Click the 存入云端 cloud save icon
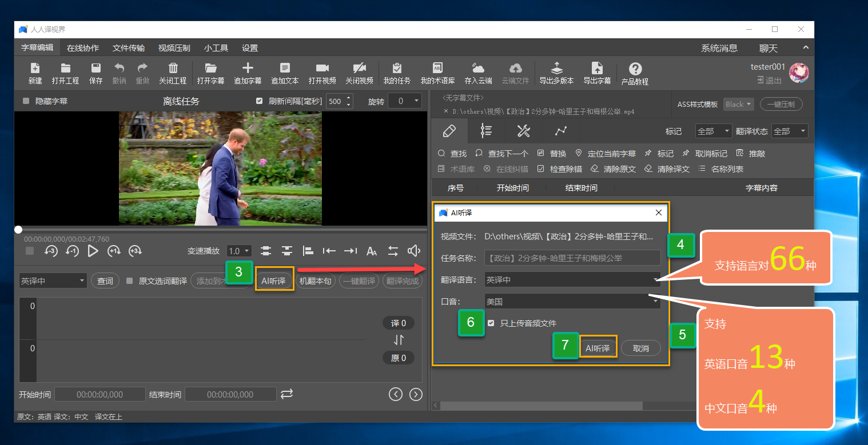This screenshot has height=445, width=868. pos(478,73)
